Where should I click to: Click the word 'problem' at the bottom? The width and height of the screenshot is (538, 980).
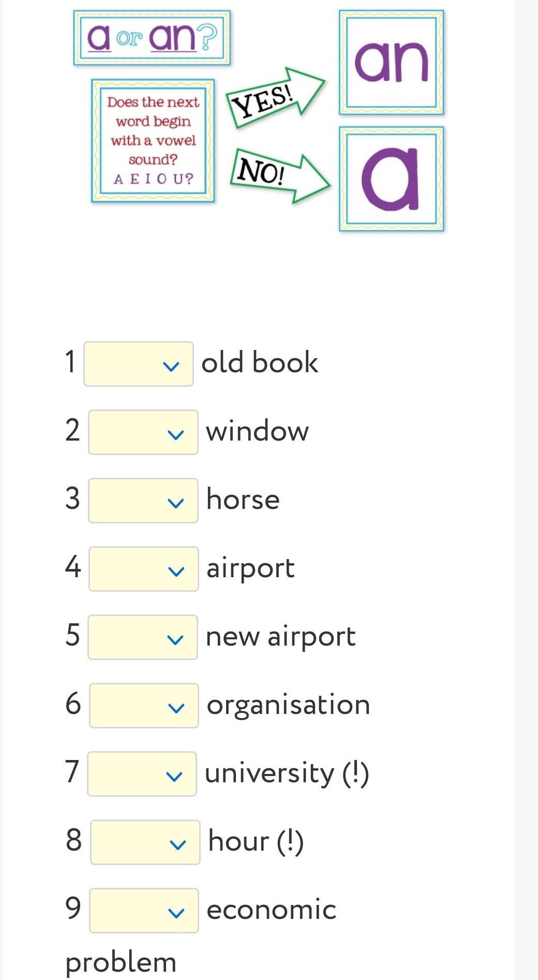click(121, 962)
